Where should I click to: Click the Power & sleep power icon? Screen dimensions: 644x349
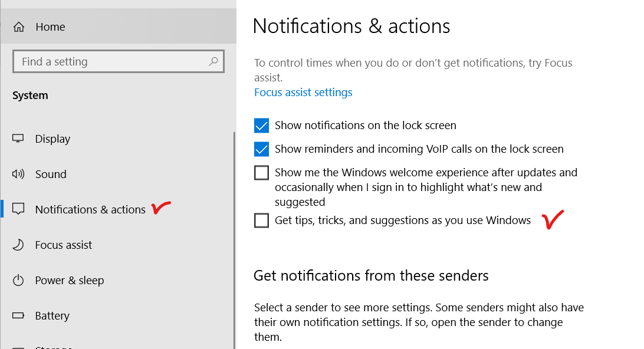coord(18,280)
